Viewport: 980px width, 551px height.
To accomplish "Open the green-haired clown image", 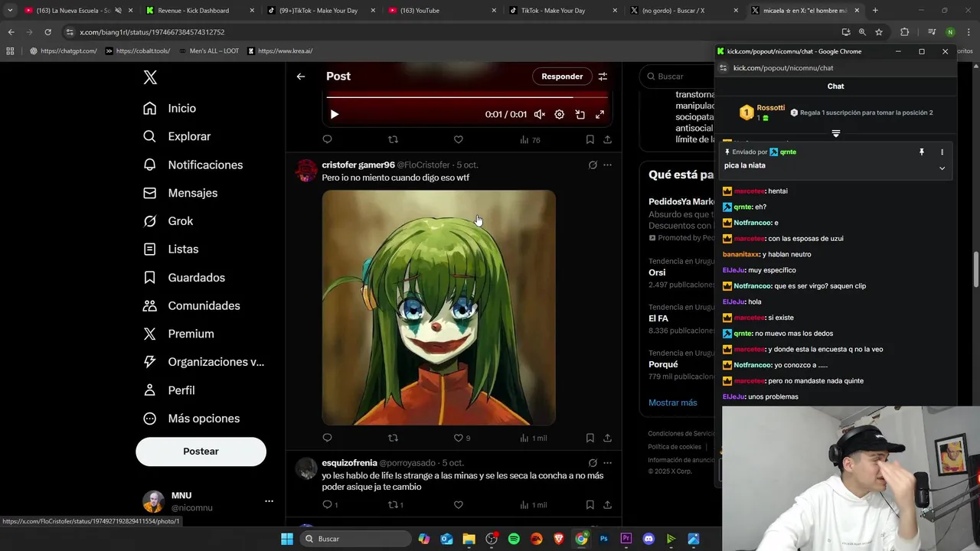I will click(x=439, y=308).
